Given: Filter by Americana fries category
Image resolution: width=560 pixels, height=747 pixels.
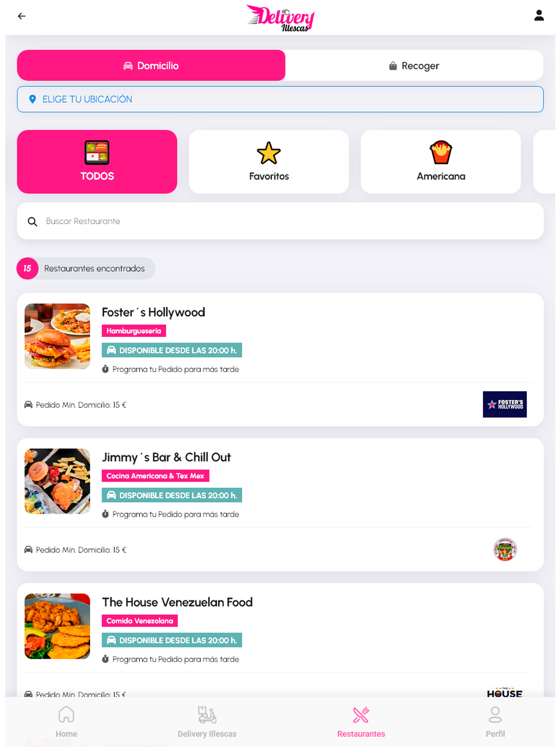Looking at the screenshot, I should [441, 161].
